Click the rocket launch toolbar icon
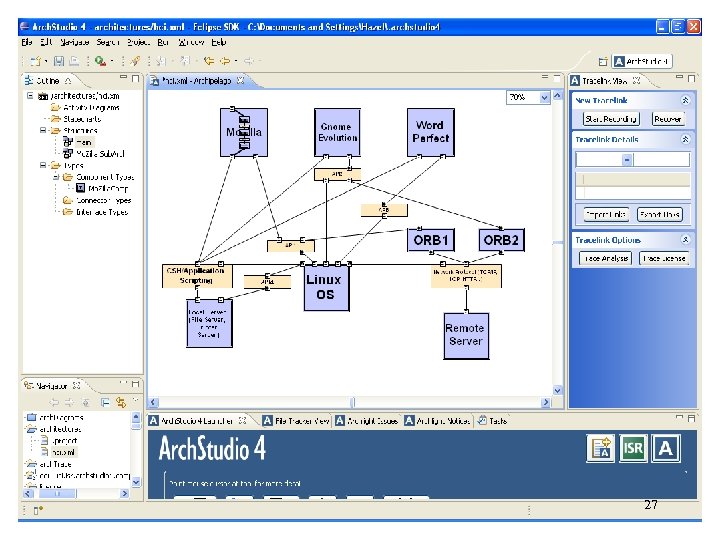The image size is (720, 540). point(135,61)
